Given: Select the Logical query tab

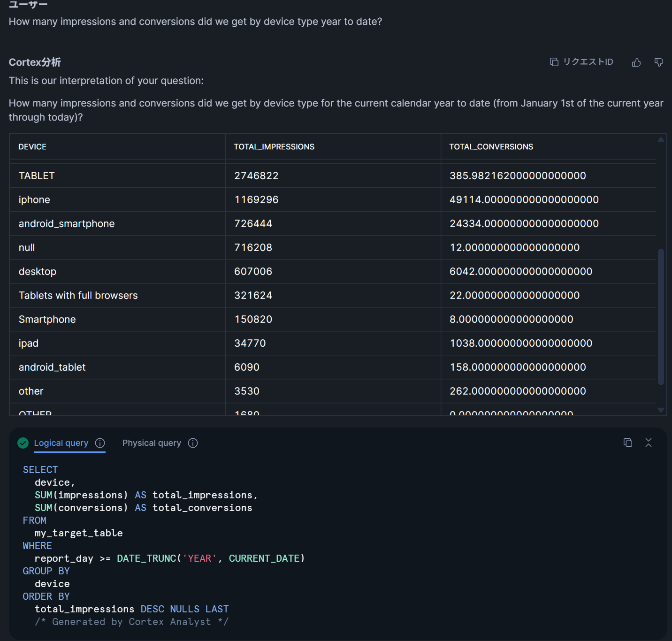Looking at the screenshot, I should (61, 443).
